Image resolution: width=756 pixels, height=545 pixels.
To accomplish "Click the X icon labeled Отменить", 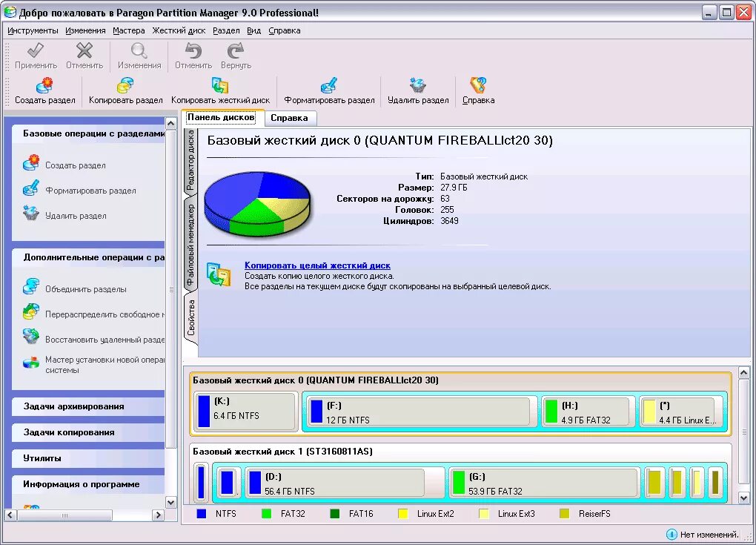I will pyautogui.click(x=84, y=50).
